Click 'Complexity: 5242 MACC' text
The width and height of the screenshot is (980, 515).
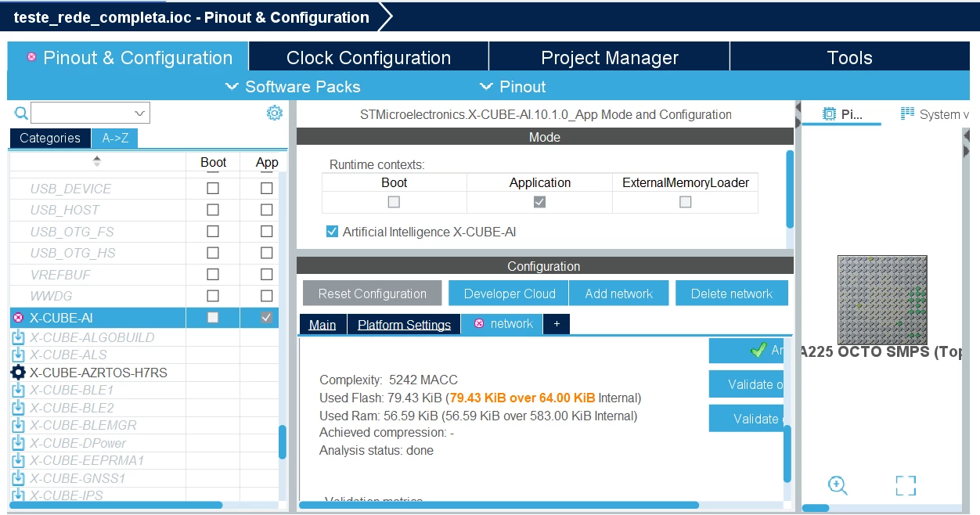click(x=390, y=380)
